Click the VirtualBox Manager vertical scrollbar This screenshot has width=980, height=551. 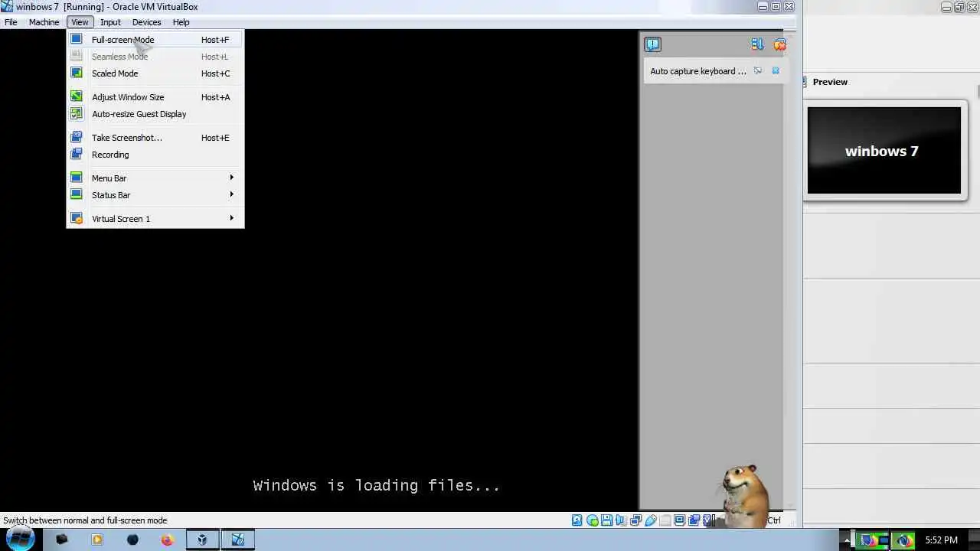977,92
